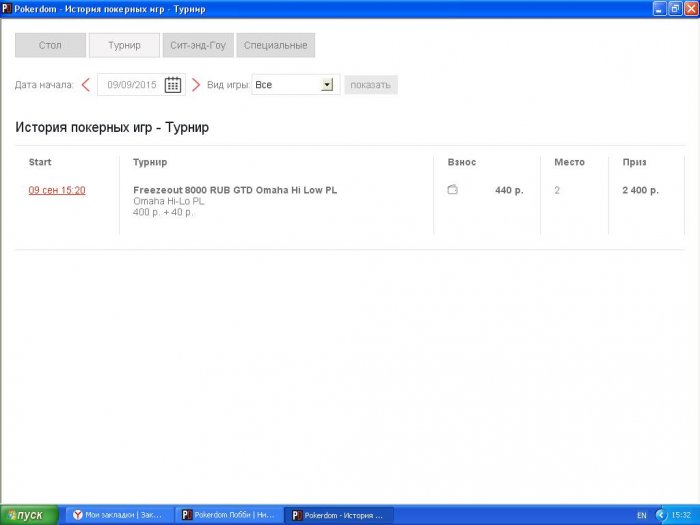This screenshot has height=525, width=700.
Task: Switch to Pokerdom Лобби taskbar window
Action: coord(229,515)
